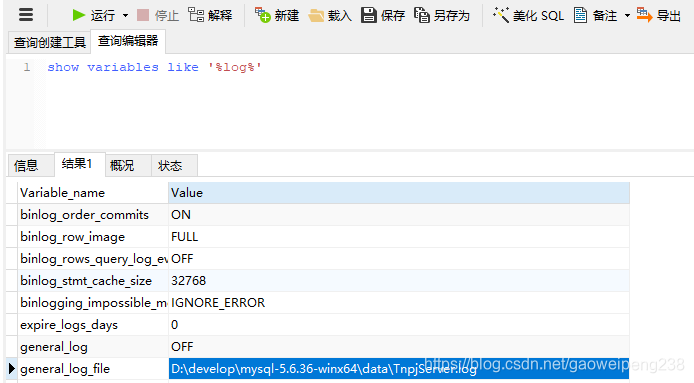Click the Variable_name column header
The height and width of the screenshot is (383, 694).
click(93, 193)
